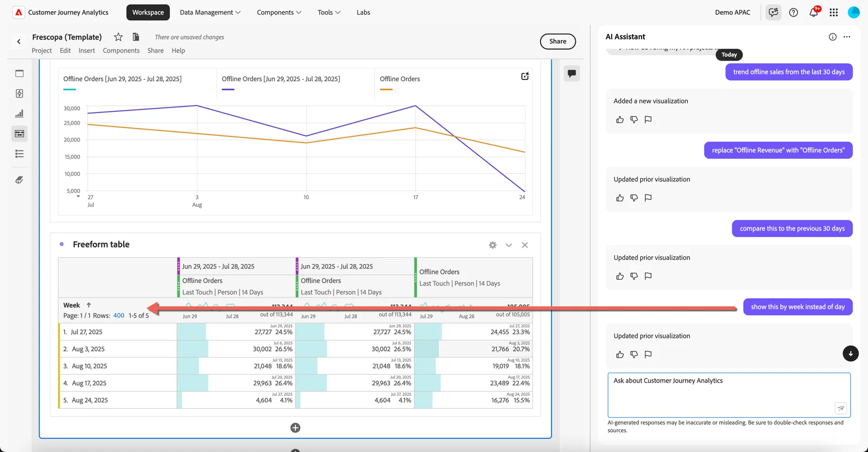The height and width of the screenshot is (452, 868).
Task: Click the Rows 400 link
Action: click(119, 315)
